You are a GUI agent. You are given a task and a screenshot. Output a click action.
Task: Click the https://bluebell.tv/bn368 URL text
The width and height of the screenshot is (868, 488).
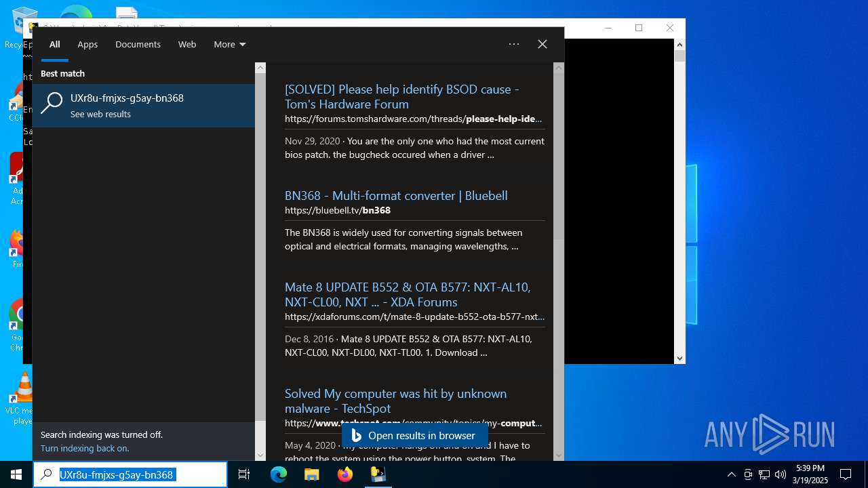click(338, 210)
